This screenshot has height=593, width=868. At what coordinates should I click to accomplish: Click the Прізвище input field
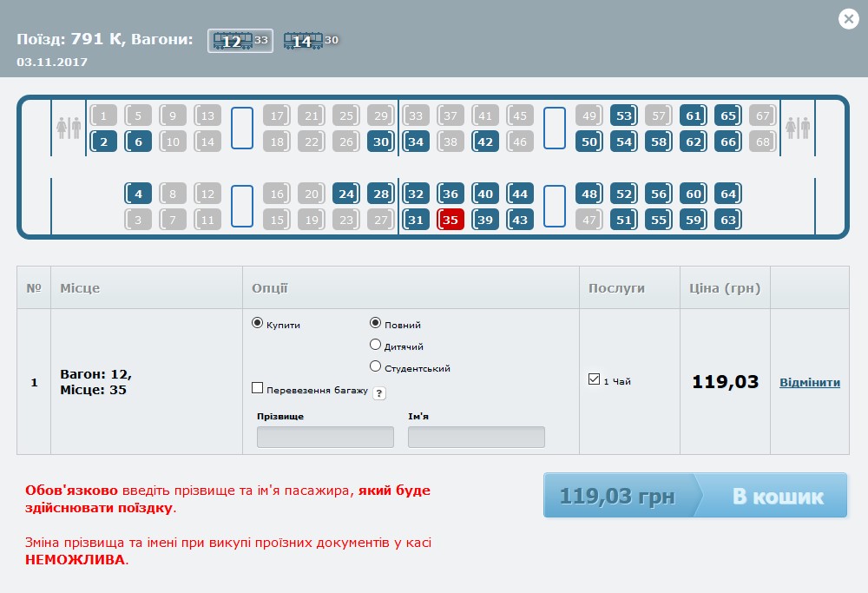point(325,437)
